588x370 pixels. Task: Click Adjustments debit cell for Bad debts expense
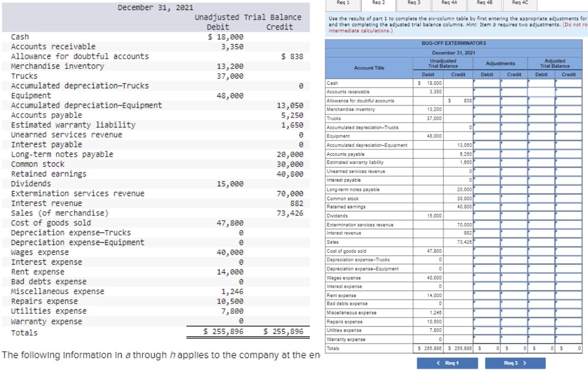[x=487, y=304]
